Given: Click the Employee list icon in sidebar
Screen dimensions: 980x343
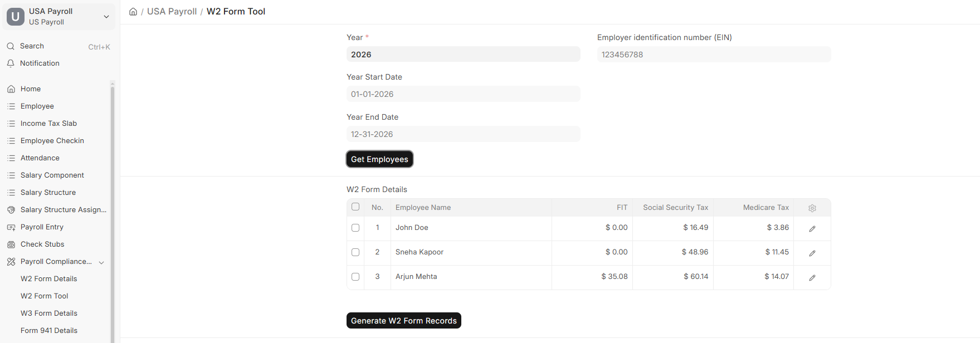Looking at the screenshot, I should 11,106.
